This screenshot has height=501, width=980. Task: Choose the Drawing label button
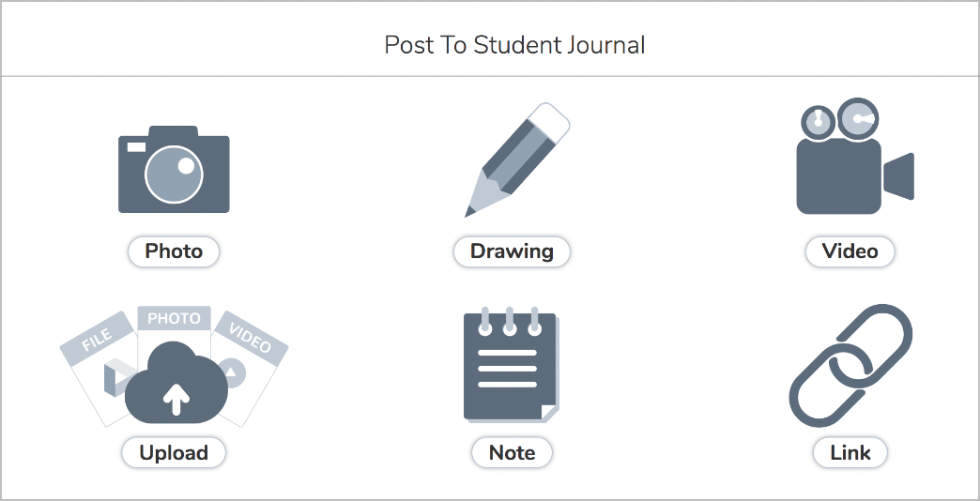point(512,251)
